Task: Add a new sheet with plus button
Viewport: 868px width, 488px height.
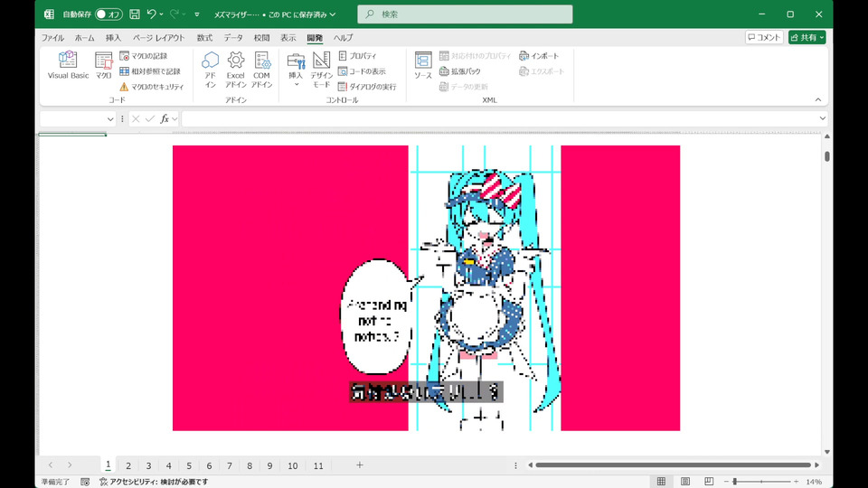Action: point(359,465)
